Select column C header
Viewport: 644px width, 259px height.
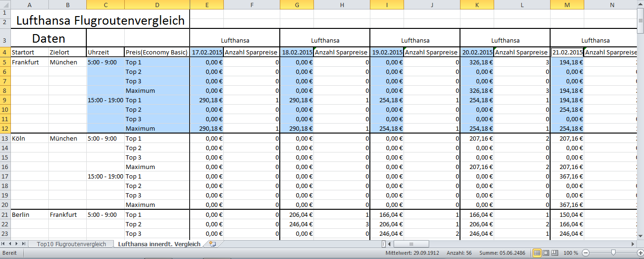click(105, 5)
